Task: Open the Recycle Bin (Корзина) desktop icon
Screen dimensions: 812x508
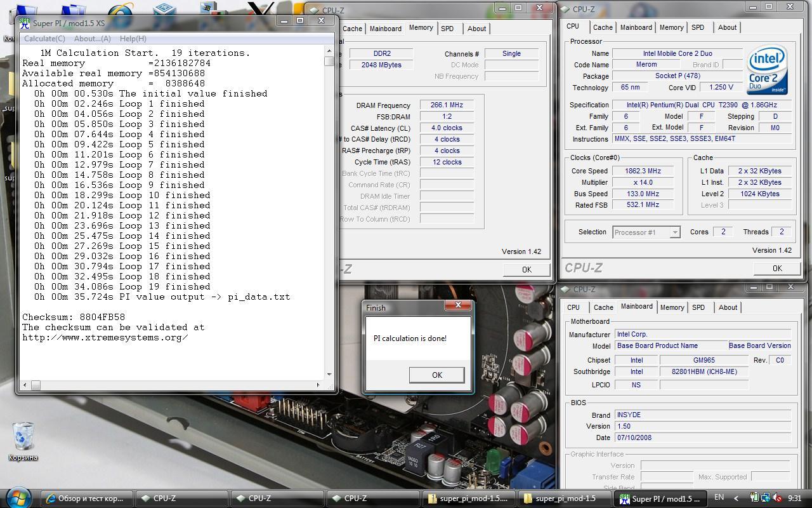Action: 23,441
